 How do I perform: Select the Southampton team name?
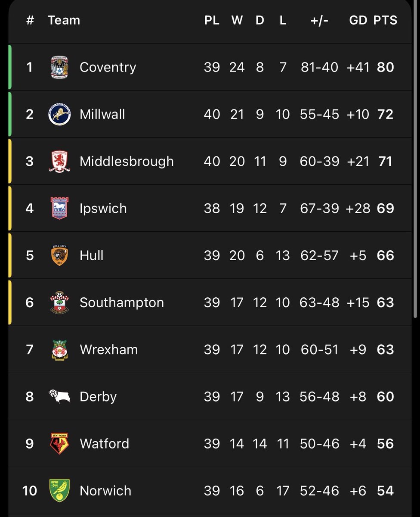pos(122,302)
